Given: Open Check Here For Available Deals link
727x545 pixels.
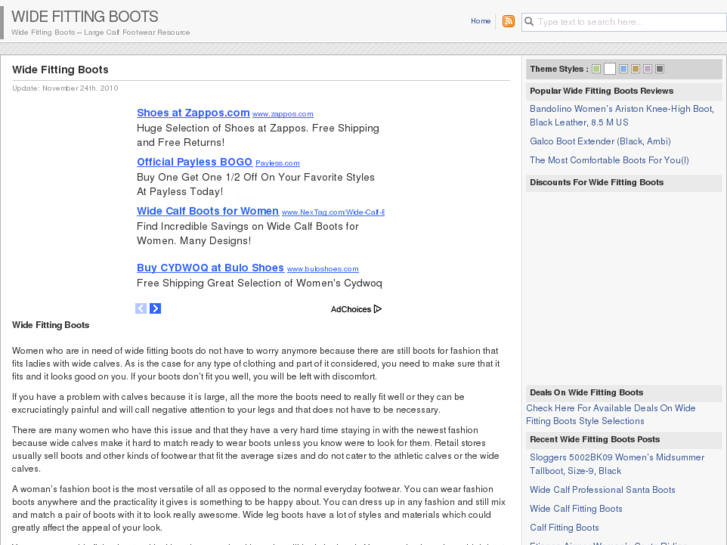Looking at the screenshot, I should tap(611, 414).
